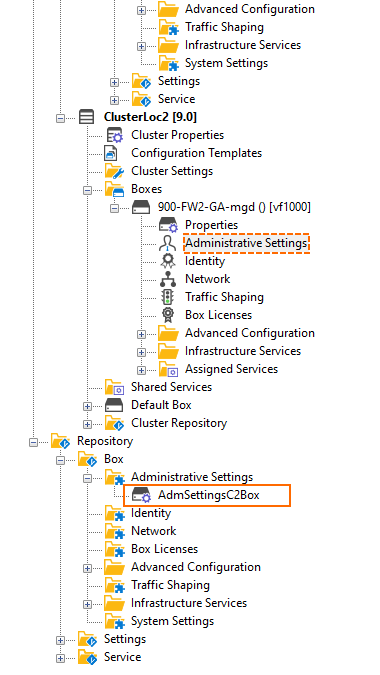Click the Box Licenses ribbon icon under 900-FW2-GA-mgd

(x=167, y=315)
